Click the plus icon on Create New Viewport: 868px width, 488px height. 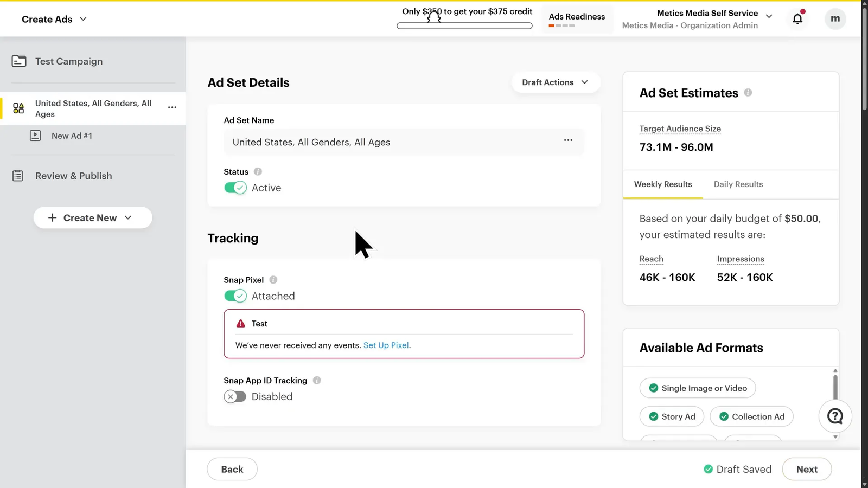[52, 217]
